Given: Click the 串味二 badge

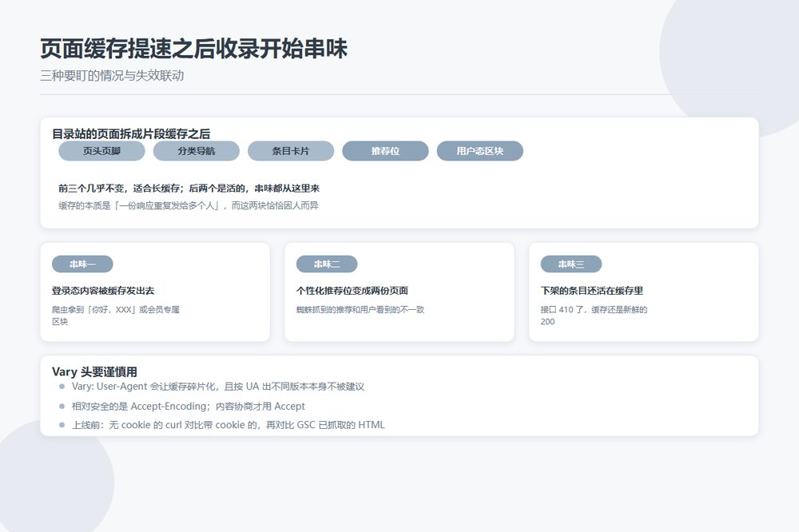Looking at the screenshot, I should [327, 264].
